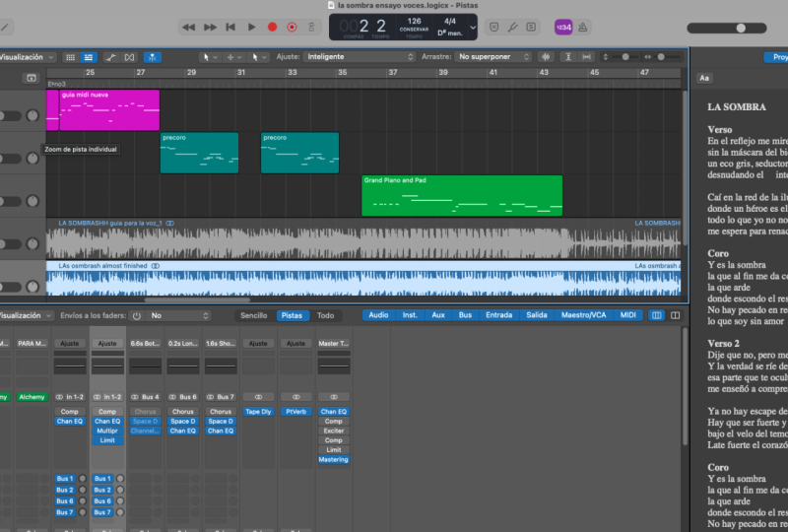Open the Arrastre No superponer dropdown
Image resolution: width=788 pixels, height=532 pixels.
493,57
